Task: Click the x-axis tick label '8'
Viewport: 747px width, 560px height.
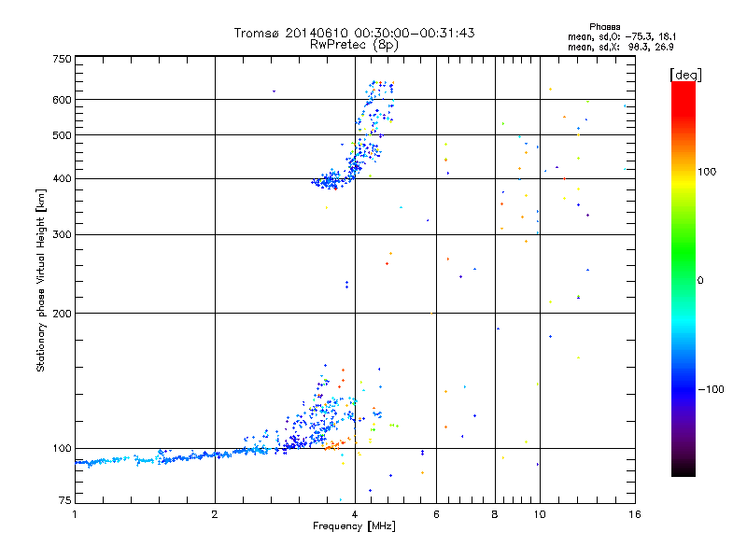Action: [495, 514]
